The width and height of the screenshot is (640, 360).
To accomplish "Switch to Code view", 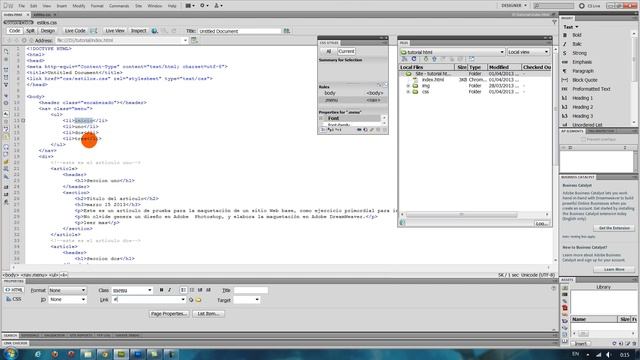I will (14, 31).
